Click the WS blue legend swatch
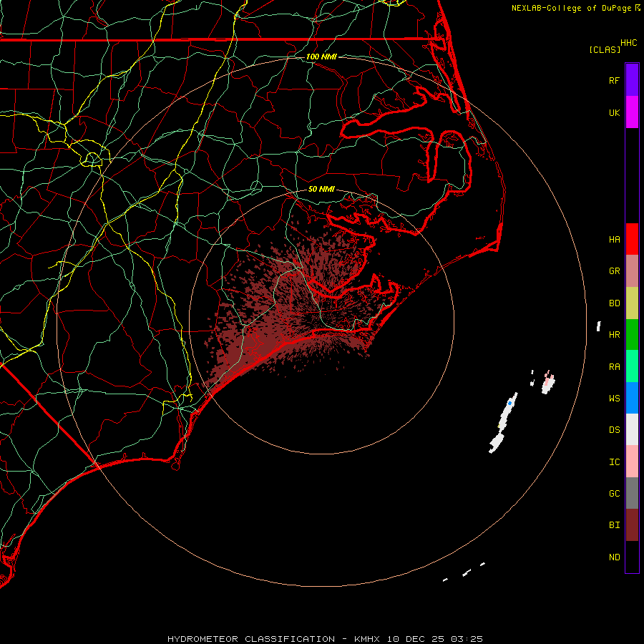This screenshot has width=644, height=644. point(632,398)
